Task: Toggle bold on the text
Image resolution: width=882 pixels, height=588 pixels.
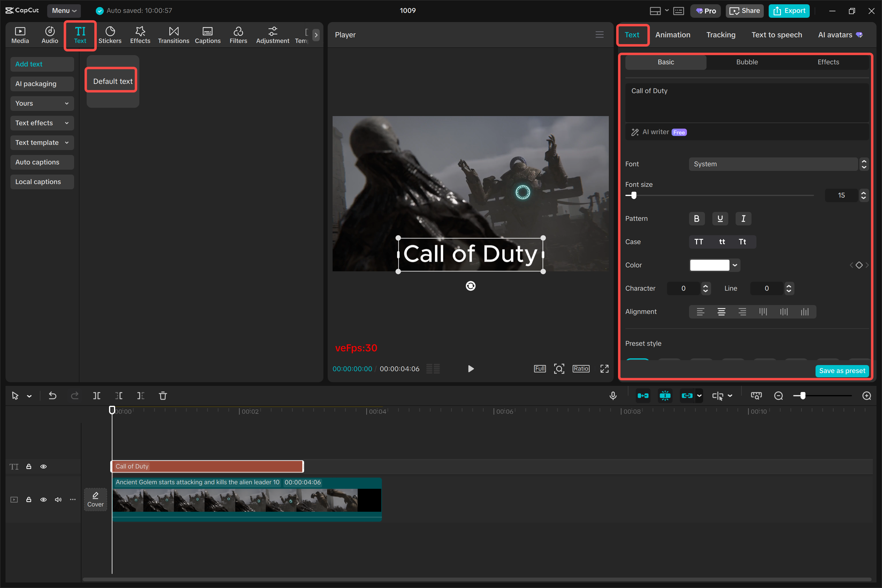Action: click(696, 219)
